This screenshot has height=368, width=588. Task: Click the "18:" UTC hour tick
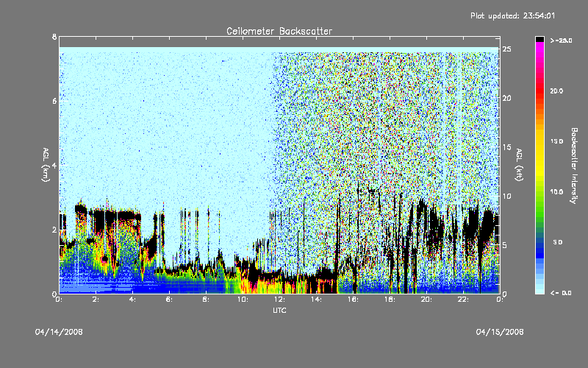390,300
